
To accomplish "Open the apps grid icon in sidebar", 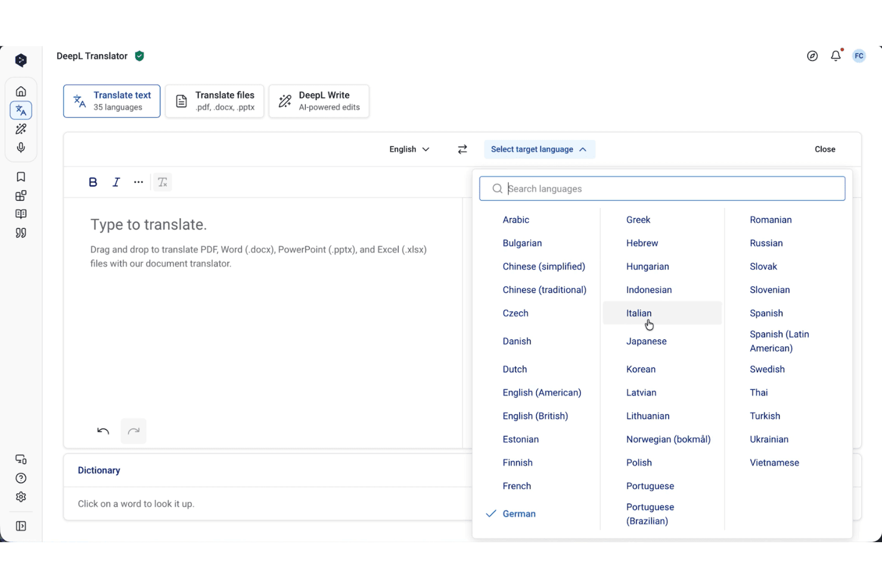I will 21,195.
